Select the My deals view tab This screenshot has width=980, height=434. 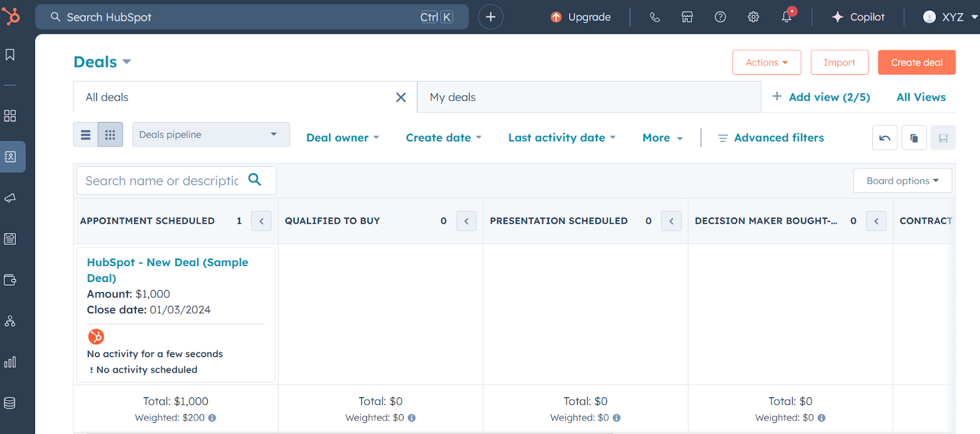(589, 97)
